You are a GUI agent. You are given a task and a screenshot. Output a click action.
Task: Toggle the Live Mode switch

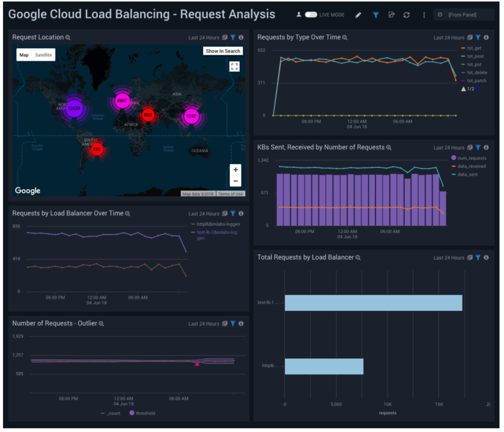(x=311, y=15)
